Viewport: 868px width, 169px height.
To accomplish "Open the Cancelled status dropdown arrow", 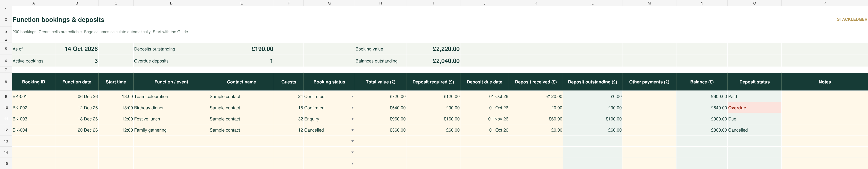I will [353, 130].
